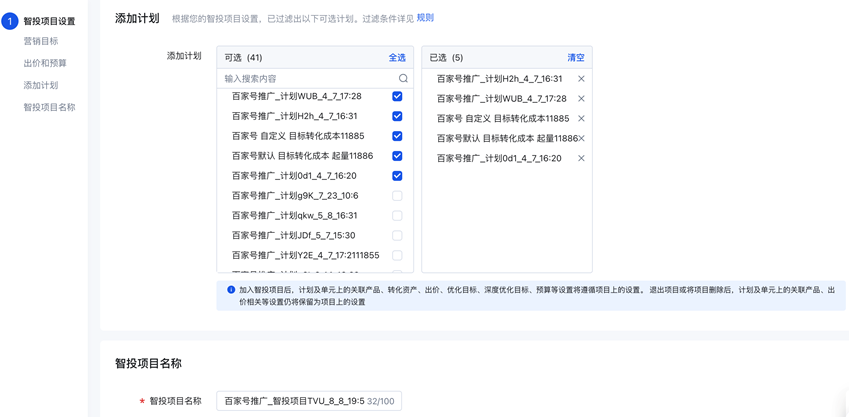Viewport: 849px width, 417px height.
Task: Remove 百家号默认 目标转化成本 起量11886 from selected
Action: click(582, 139)
